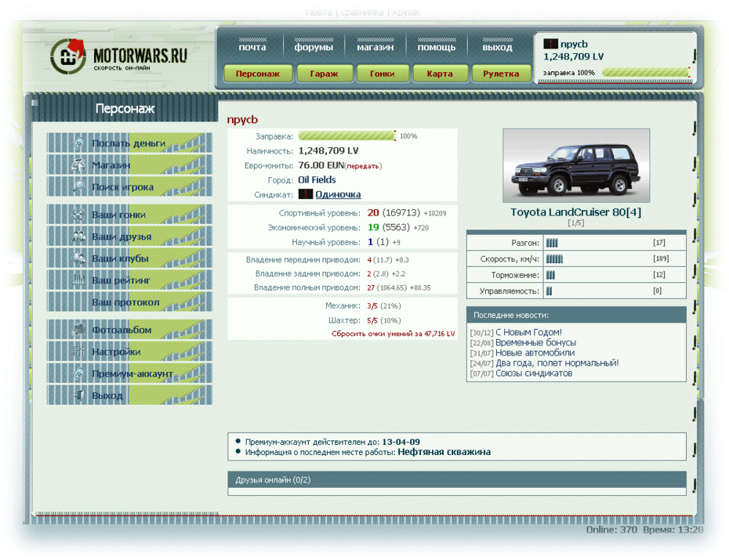
Task: Click the syndicate flag icon next to Одиночка
Action: coord(306,194)
